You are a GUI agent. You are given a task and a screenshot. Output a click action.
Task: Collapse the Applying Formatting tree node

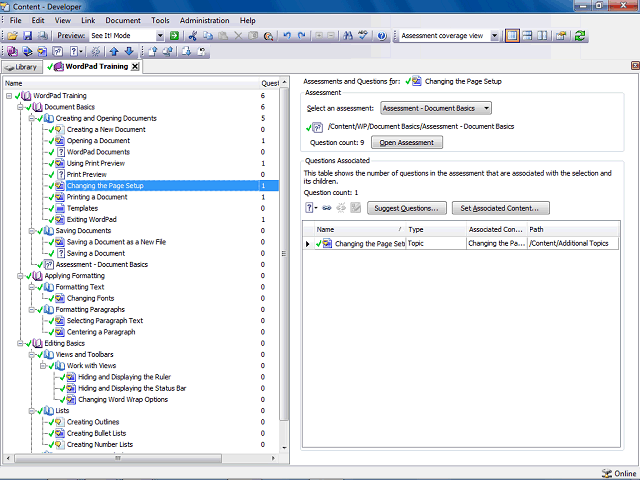[20, 276]
